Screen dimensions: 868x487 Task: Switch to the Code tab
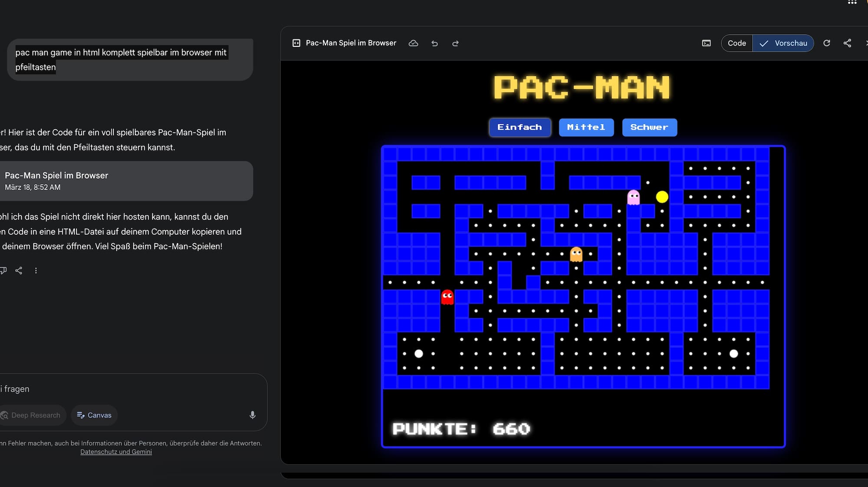(737, 43)
